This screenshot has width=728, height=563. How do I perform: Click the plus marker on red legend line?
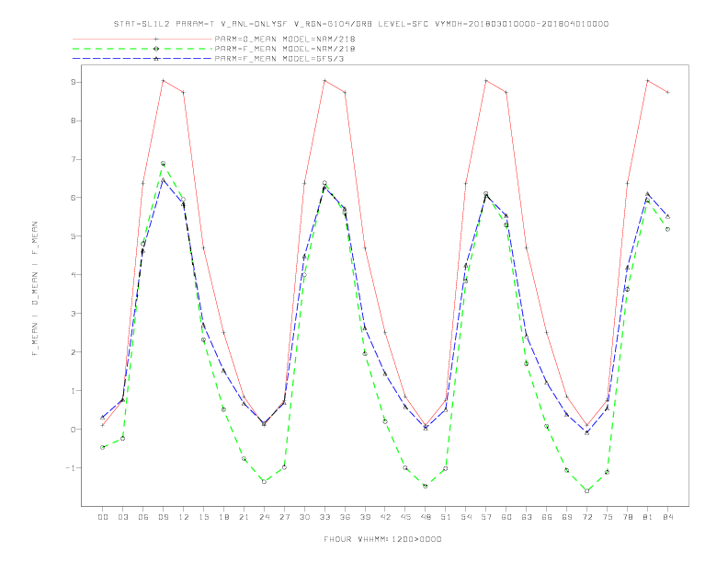click(156, 39)
